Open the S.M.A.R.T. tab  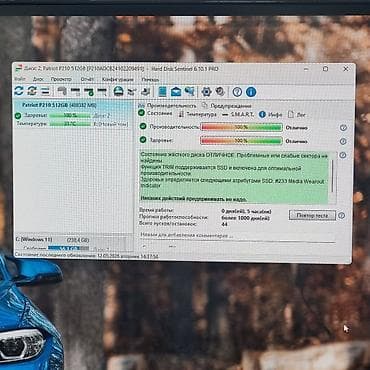[x=238, y=114]
